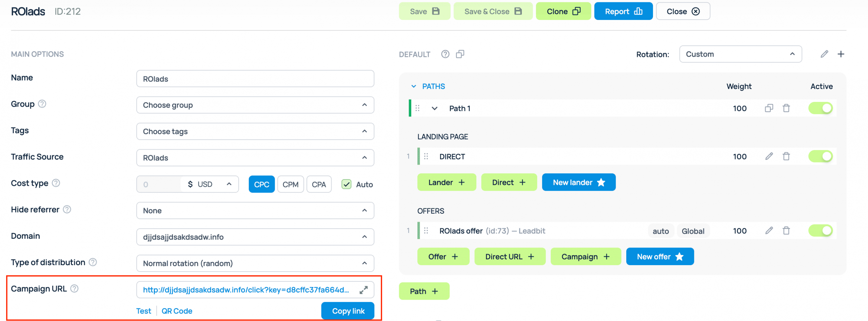The image size is (868, 321).
Task: Select the CPA cost type
Action: pos(319,185)
